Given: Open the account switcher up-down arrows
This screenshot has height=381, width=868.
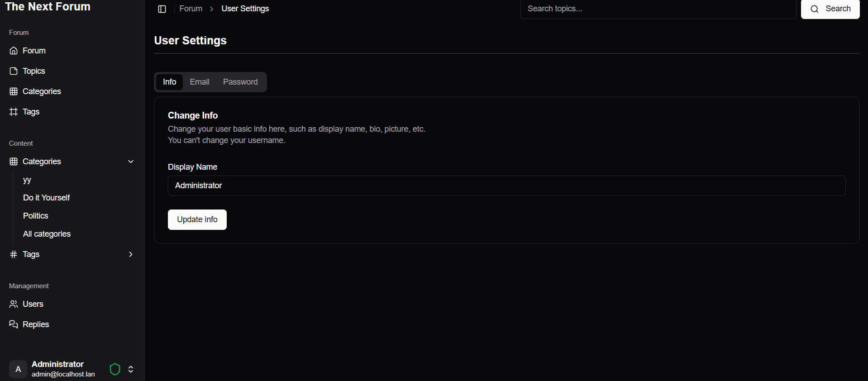Looking at the screenshot, I should (x=131, y=369).
